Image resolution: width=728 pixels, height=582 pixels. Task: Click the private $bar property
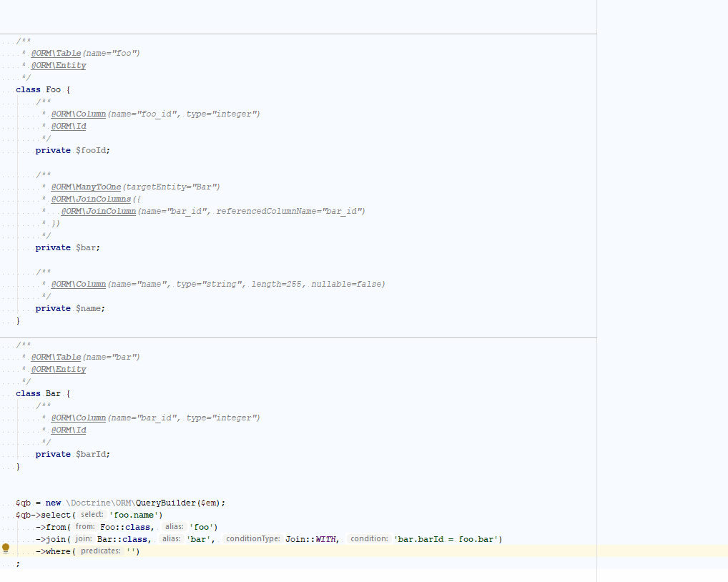[87, 248]
